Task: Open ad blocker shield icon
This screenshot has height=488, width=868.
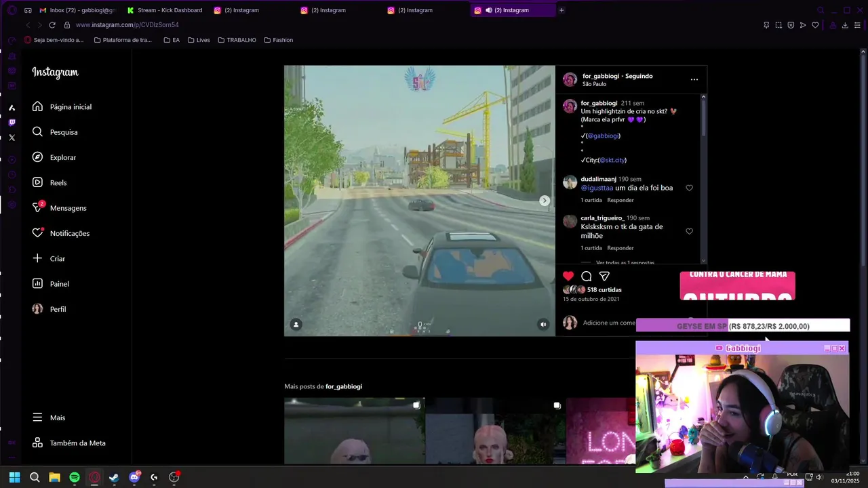Action: 791,25
